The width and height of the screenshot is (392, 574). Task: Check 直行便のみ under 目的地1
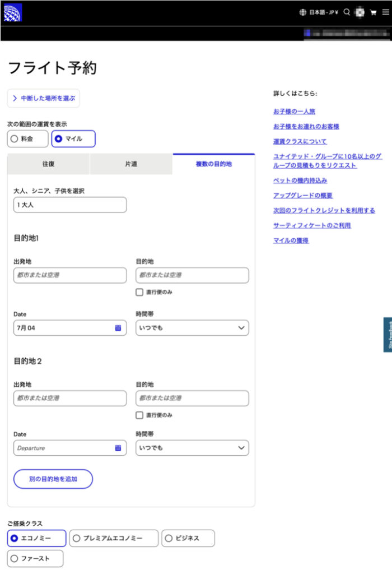tap(139, 292)
